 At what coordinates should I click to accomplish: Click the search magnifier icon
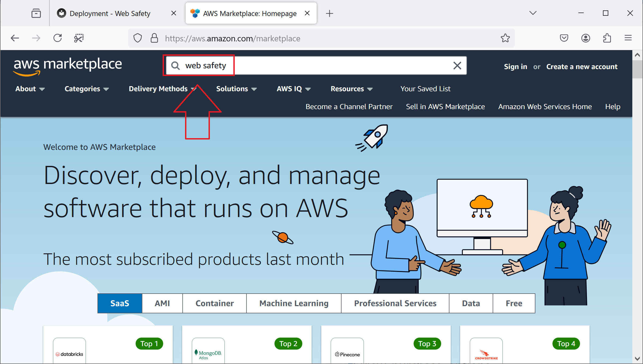click(175, 66)
